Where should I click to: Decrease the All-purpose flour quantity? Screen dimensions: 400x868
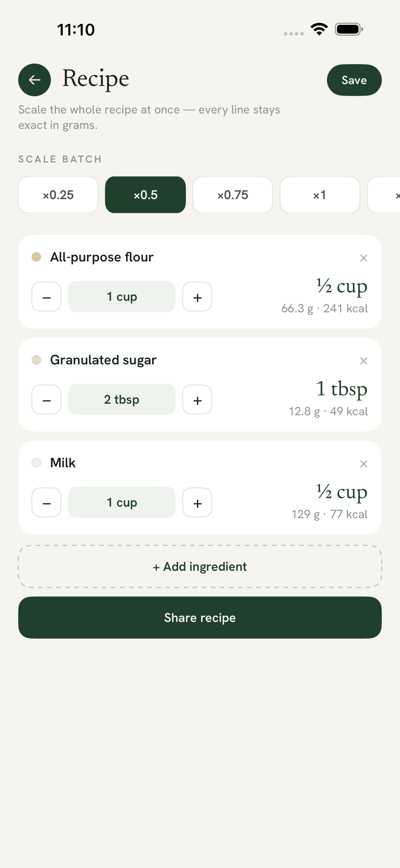47,297
